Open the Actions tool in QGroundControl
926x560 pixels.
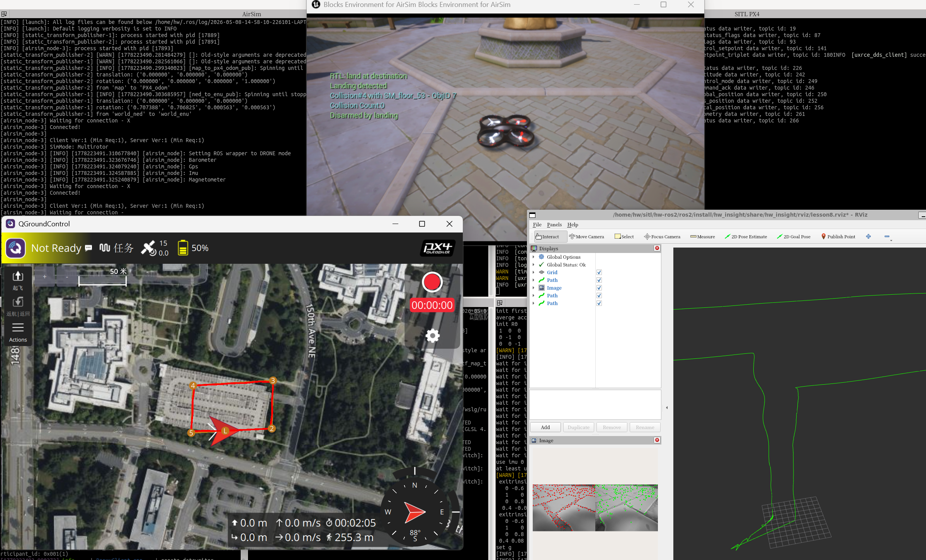pos(18,333)
